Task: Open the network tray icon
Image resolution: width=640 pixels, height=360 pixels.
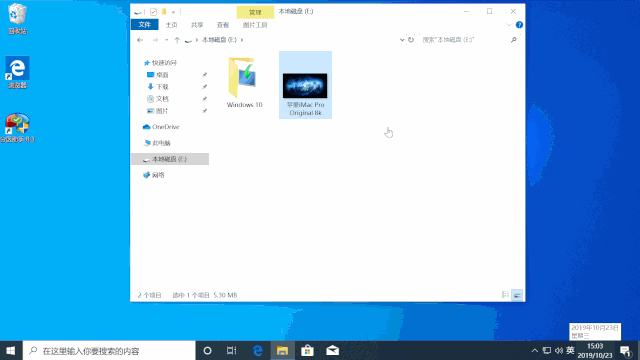Action: pos(547,351)
